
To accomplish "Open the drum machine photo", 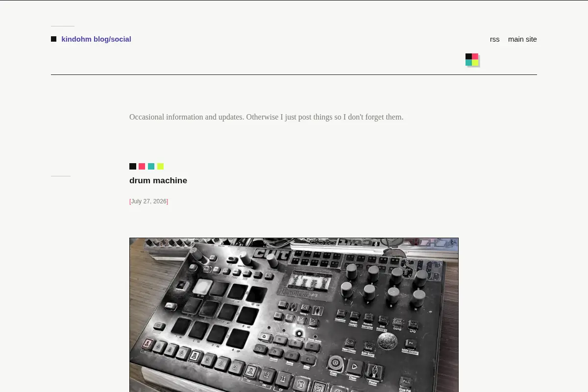I will coord(294,315).
